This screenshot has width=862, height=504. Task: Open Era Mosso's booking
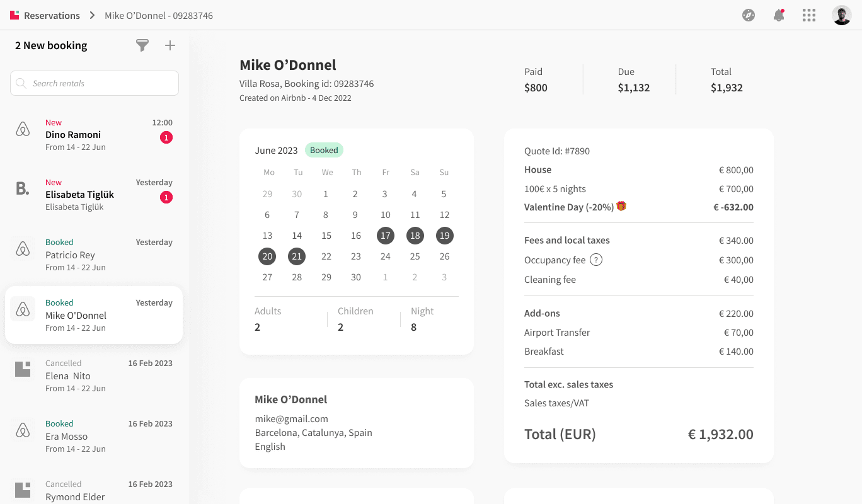[x=94, y=437]
